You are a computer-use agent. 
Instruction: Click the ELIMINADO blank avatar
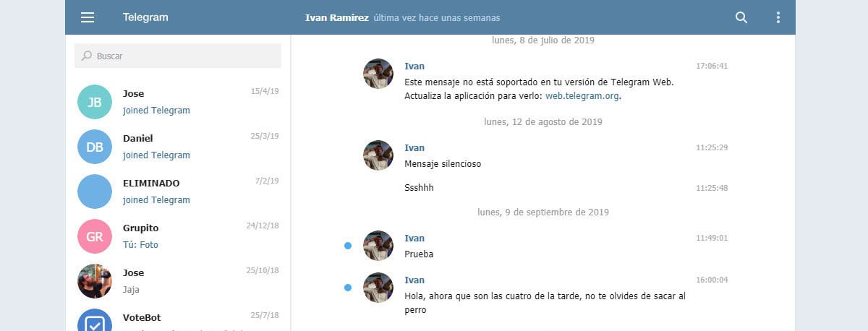click(x=95, y=192)
